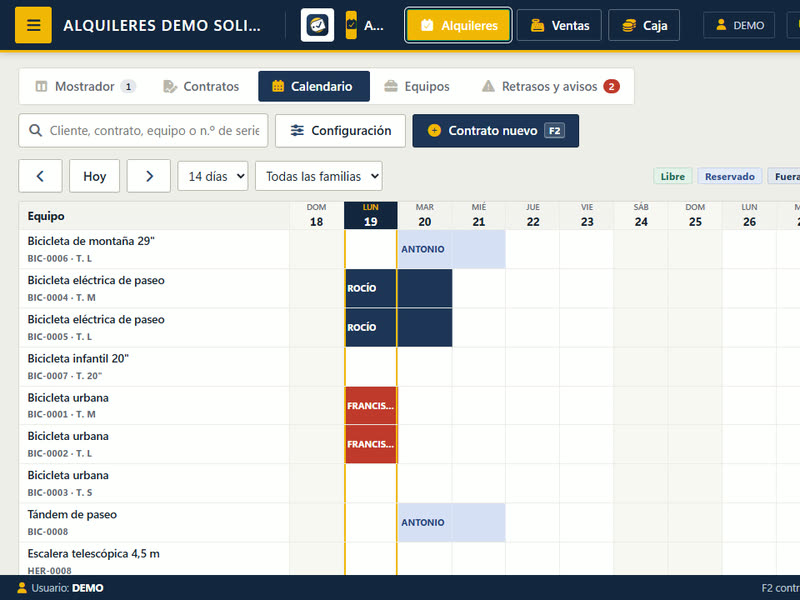The width and height of the screenshot is (800, 600).
Task: Select Bicicleta infantil 20" row
Action: [154, 367]
